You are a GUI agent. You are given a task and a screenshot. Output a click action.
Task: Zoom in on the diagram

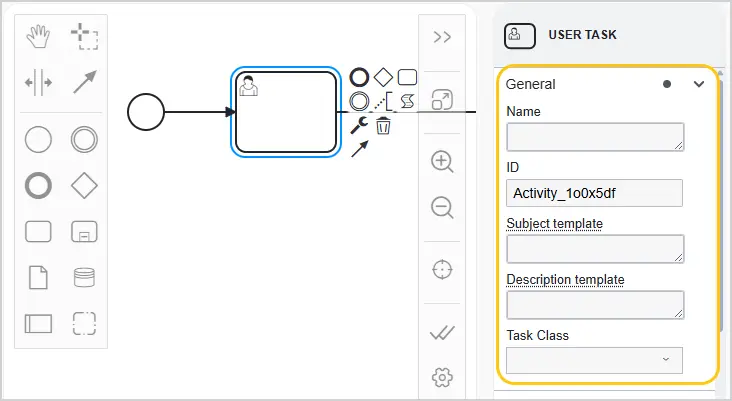tap(442, 162)
